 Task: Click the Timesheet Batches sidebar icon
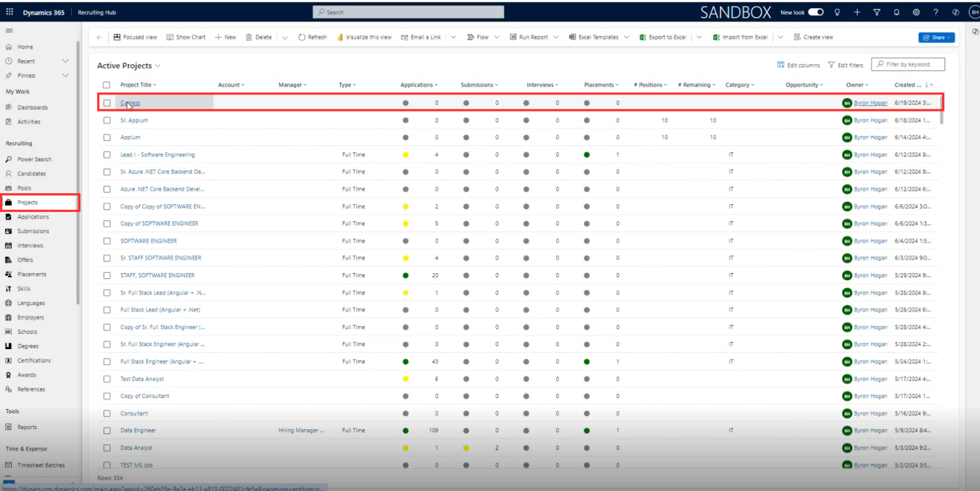(8, 465)
